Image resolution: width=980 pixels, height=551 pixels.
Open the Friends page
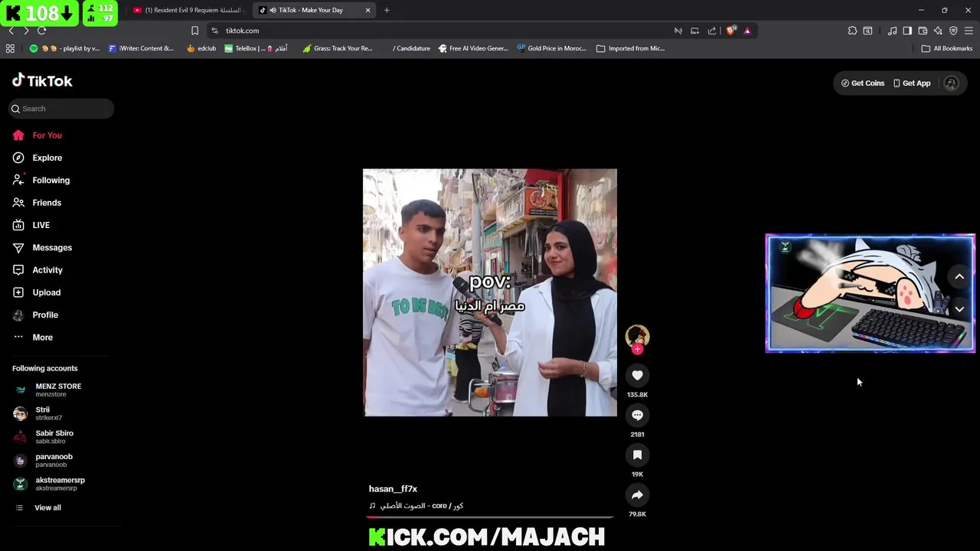[x=36, y=203]
